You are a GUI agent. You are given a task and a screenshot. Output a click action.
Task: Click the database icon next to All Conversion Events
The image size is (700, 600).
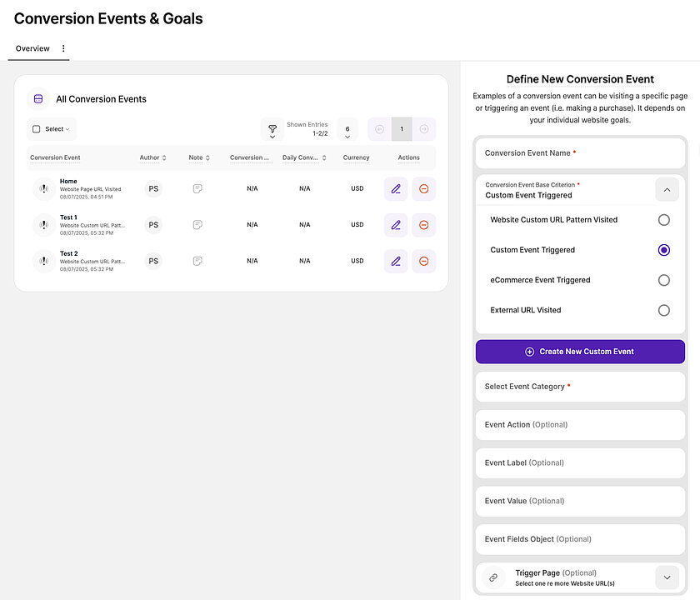click(37, 98)
